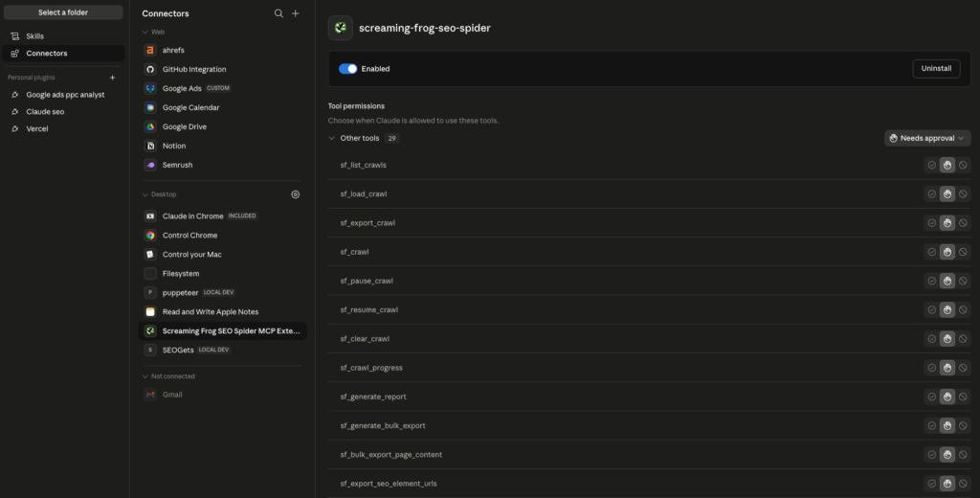Click the Claude in Chrome icon
This screenshot has height=498, width=980.
150,215
